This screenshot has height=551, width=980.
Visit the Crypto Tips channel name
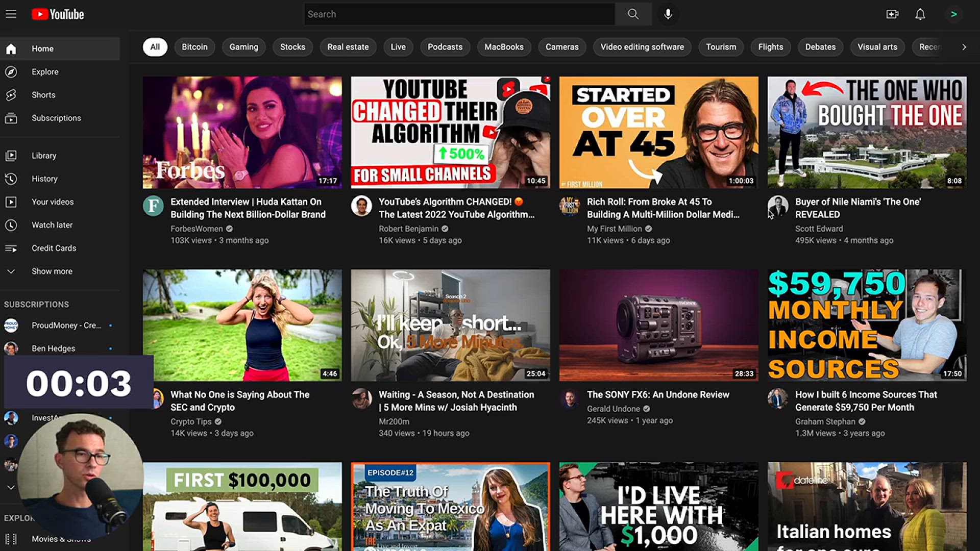(x=191, y=422)
